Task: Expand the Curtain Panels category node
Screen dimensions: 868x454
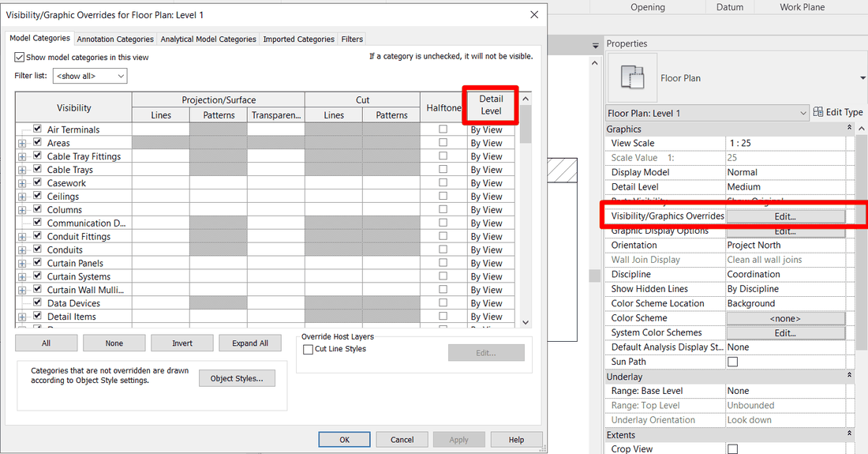Action: pyautogui.click(x=22, y=263)
